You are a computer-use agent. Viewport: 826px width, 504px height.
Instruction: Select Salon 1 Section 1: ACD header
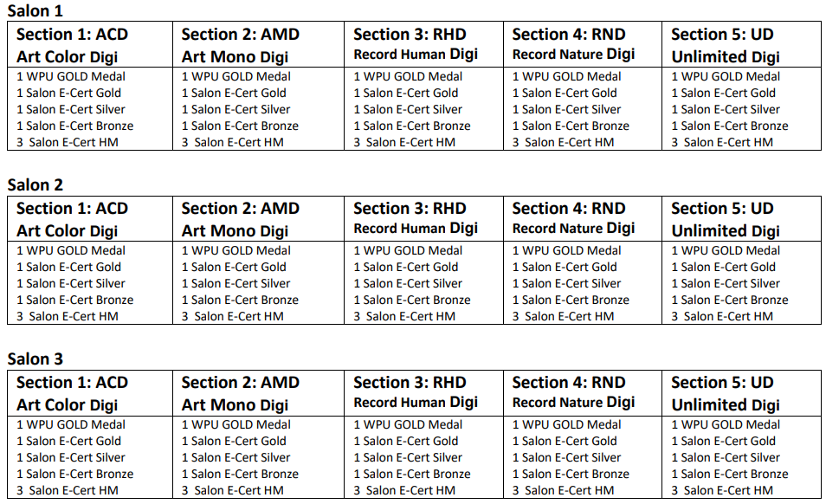tap(72, 35)
